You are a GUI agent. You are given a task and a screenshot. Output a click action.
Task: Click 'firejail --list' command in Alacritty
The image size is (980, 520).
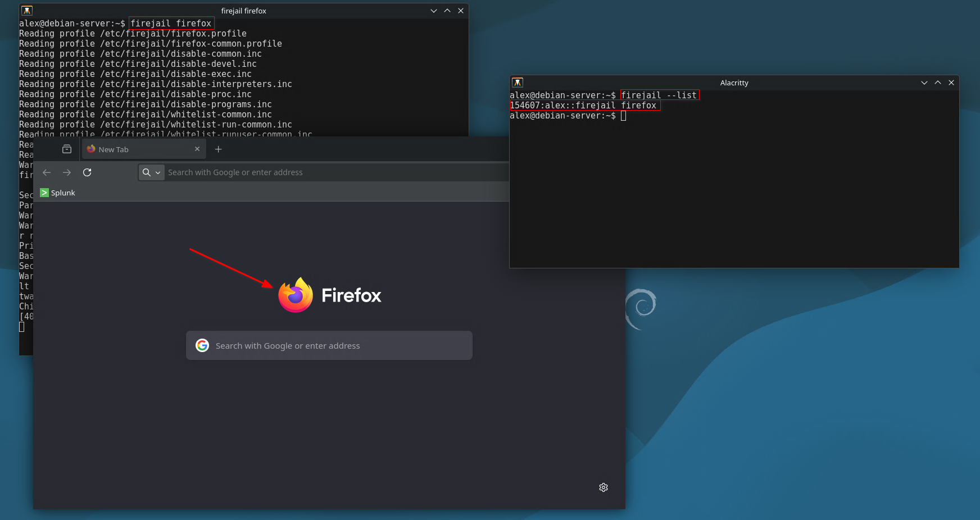[659, 95]
